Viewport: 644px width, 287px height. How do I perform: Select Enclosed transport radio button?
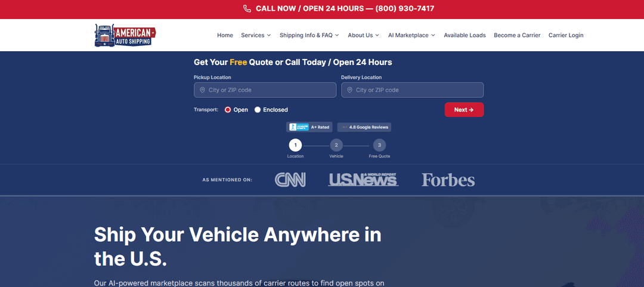[x=258, y=110]
